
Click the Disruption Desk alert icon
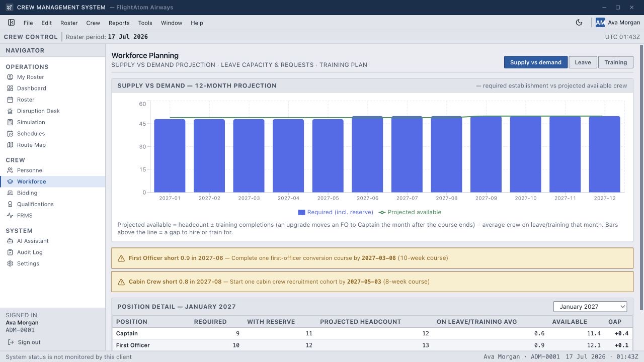(x=10, y=111)
